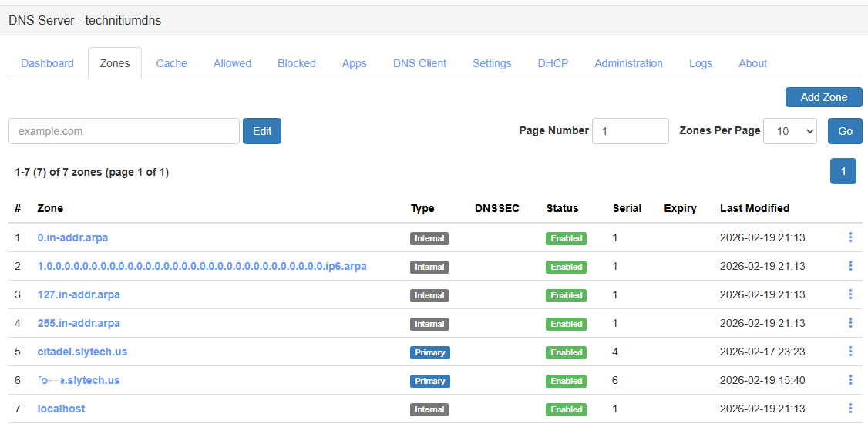Expand the Zones Per Page dropdown

[789, 131]
